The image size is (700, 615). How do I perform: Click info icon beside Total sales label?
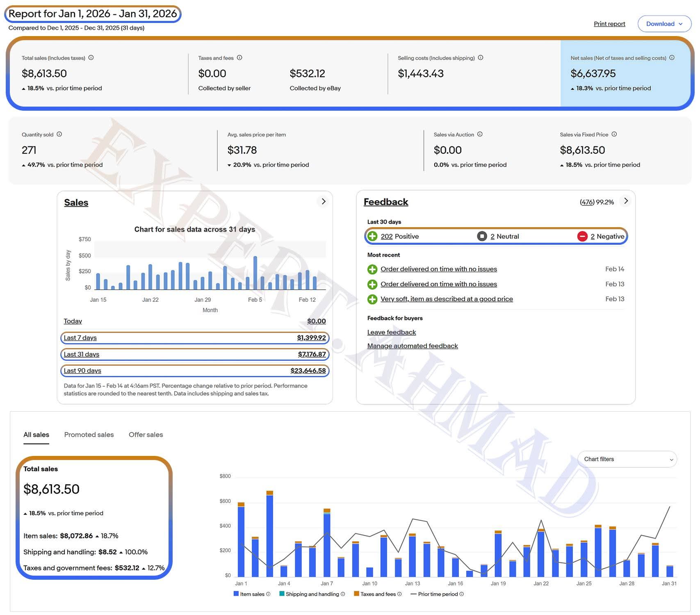pos(91,58)
